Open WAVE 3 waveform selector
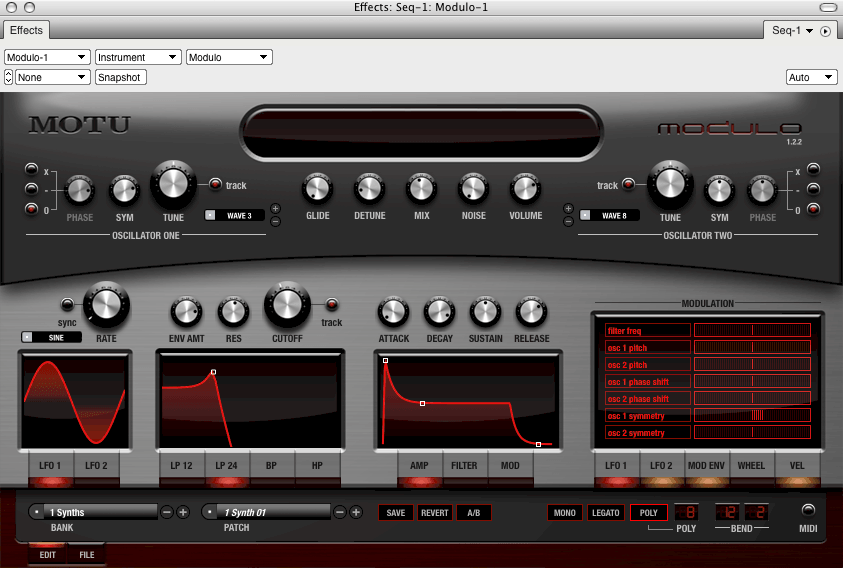843x568 pixels. tap(234, 215)
